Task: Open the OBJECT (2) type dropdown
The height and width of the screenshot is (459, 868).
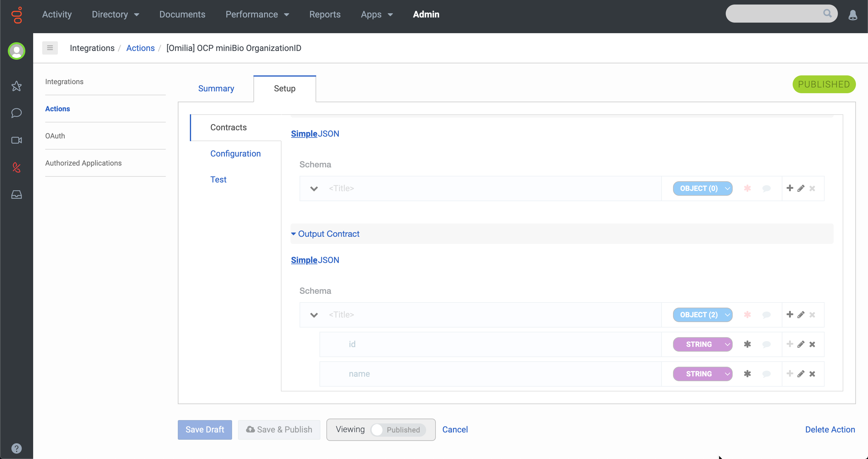Action: coord(703,315)
